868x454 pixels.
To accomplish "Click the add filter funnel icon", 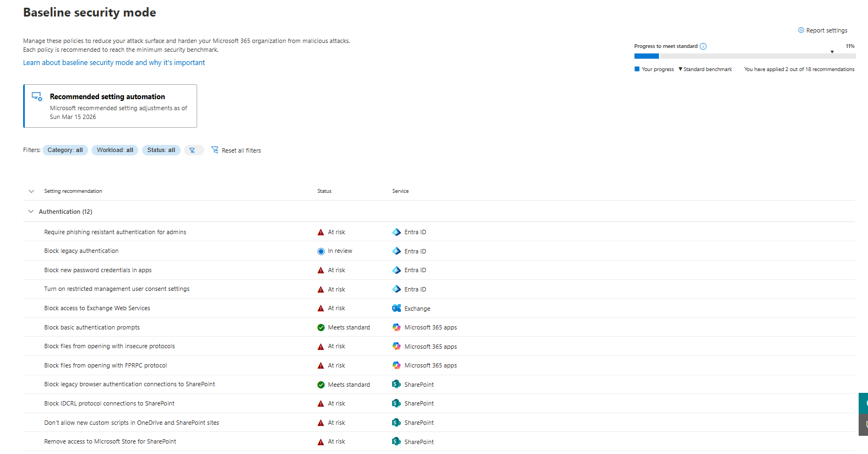I will pos(193,150).
